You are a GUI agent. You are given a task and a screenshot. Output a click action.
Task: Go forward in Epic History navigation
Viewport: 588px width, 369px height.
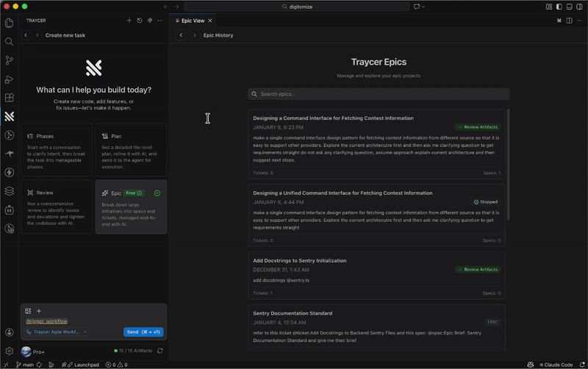pos(194,35)
